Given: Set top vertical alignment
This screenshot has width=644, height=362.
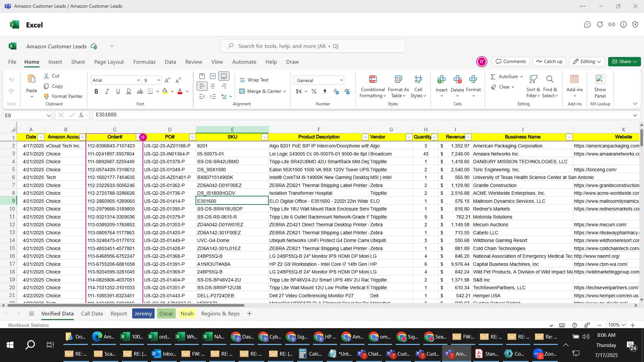Looking at the screenshot, I should click(x=202, y=76).
